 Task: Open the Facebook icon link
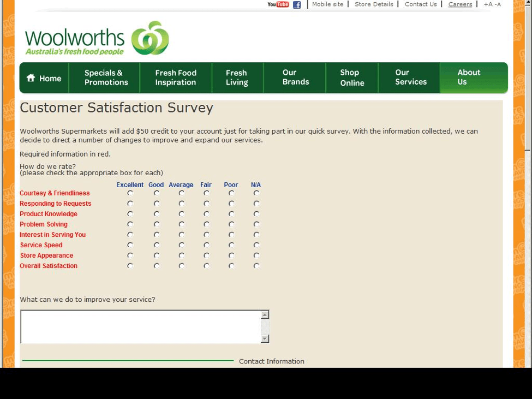coord(297,5)
